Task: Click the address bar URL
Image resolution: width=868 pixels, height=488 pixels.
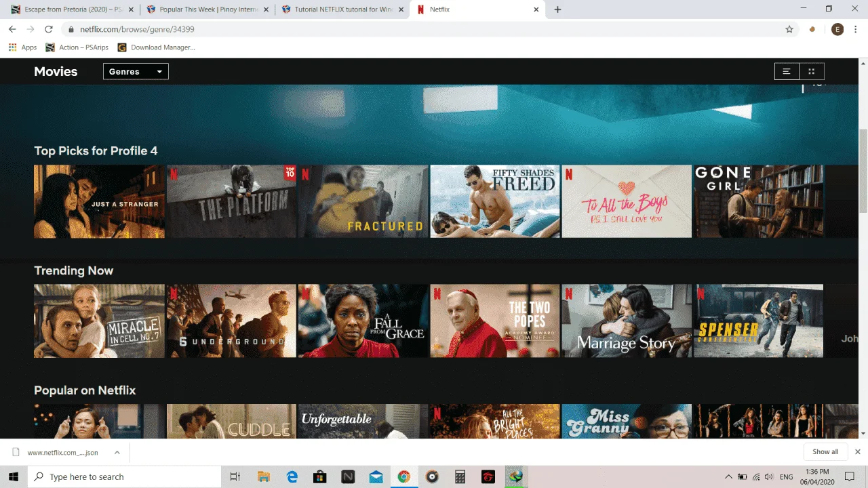Action: point(137,29)
